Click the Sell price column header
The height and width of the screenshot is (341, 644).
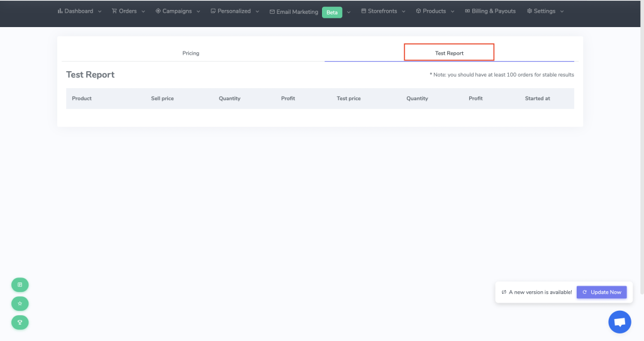(162, 98)
